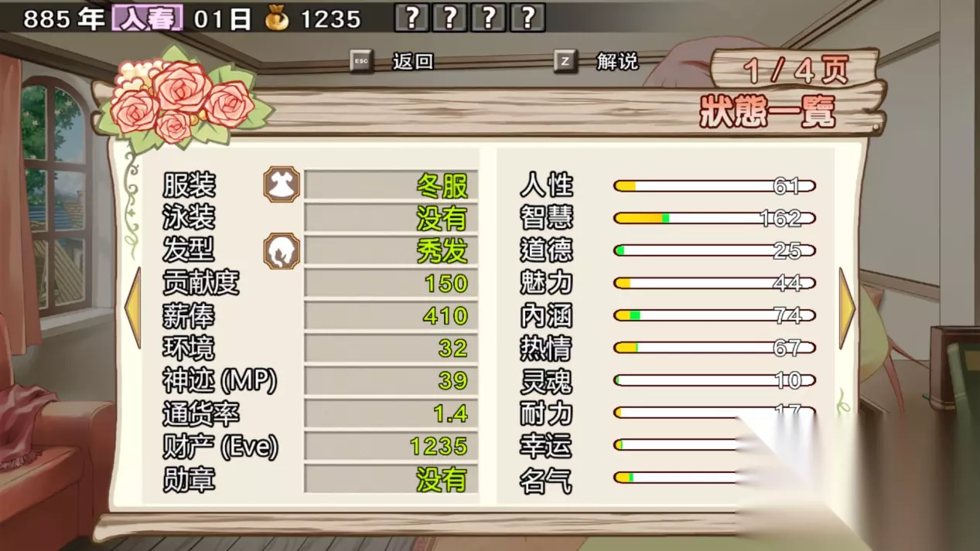Select the 秀发 hairstyle value field

[x=391, y=250]
